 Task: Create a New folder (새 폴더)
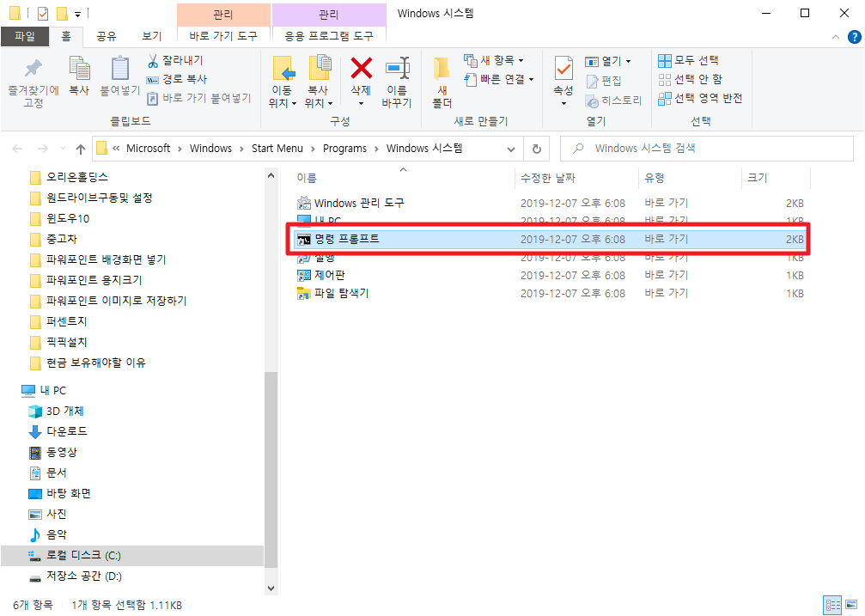tap(442, 82)
